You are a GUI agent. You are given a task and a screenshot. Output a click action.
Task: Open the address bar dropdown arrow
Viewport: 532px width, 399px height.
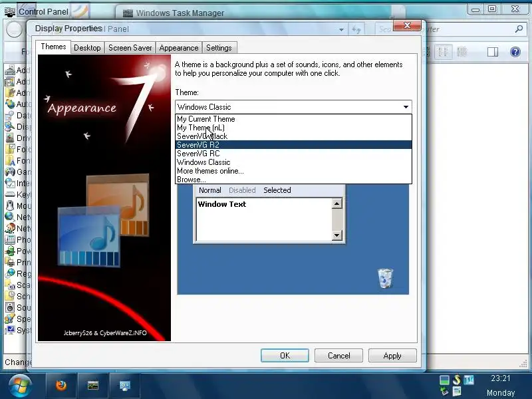tap(341, 29)
